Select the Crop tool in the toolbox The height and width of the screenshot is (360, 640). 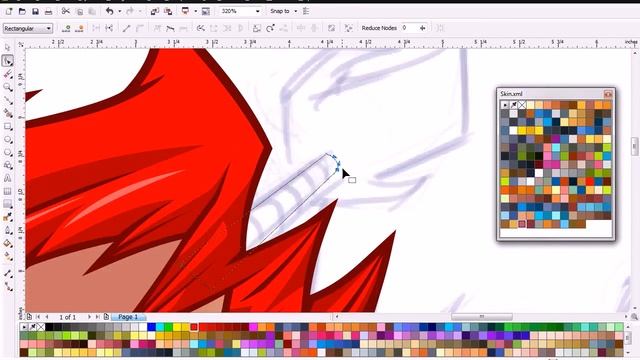(7, 74)
